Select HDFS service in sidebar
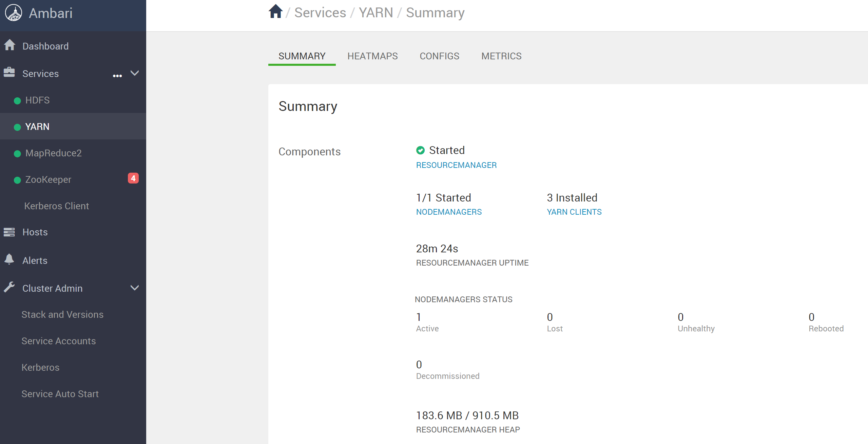The width and height of the screenshot is (868, 444). pos(37,100)
